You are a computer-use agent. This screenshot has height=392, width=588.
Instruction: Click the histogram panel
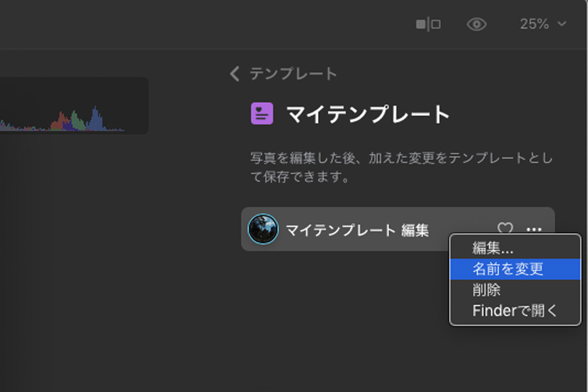[74, 105]
